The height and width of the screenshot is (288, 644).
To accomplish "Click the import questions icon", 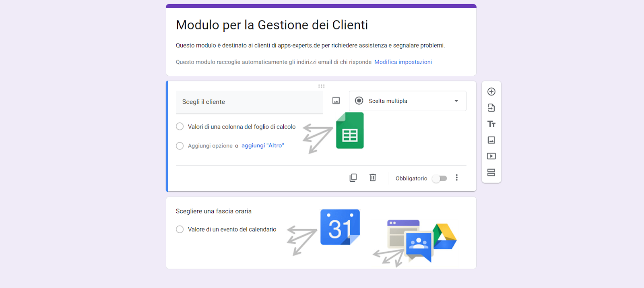I will [x=491, y=108].
